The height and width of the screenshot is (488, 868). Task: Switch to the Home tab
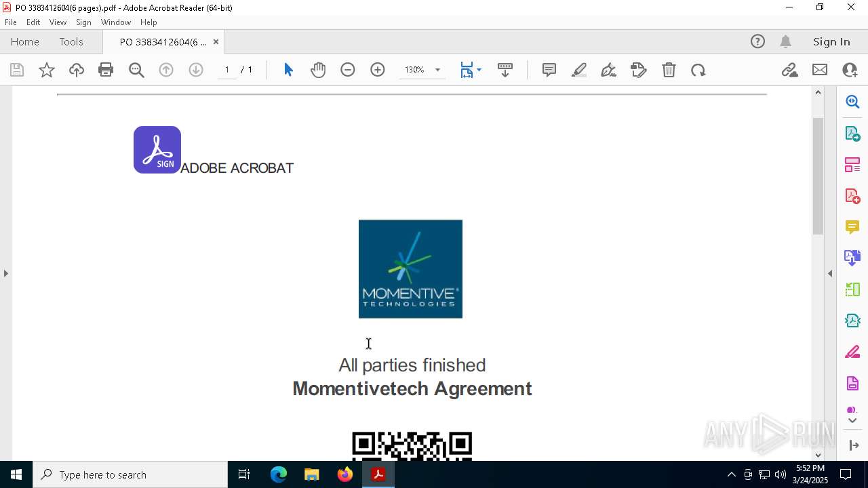coord(25,42)
